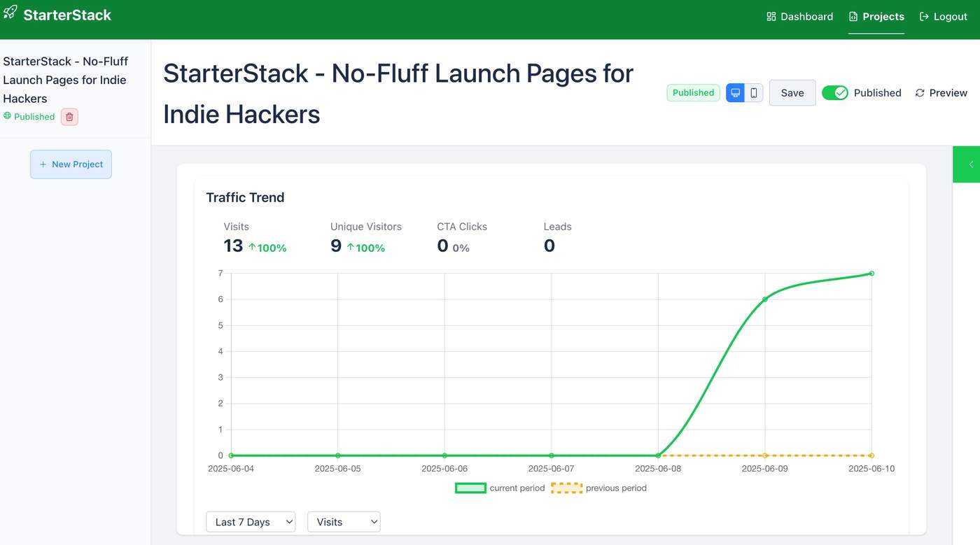Expand the green side panel chevron
Viewport: 980px width, 545px height.
970,164
